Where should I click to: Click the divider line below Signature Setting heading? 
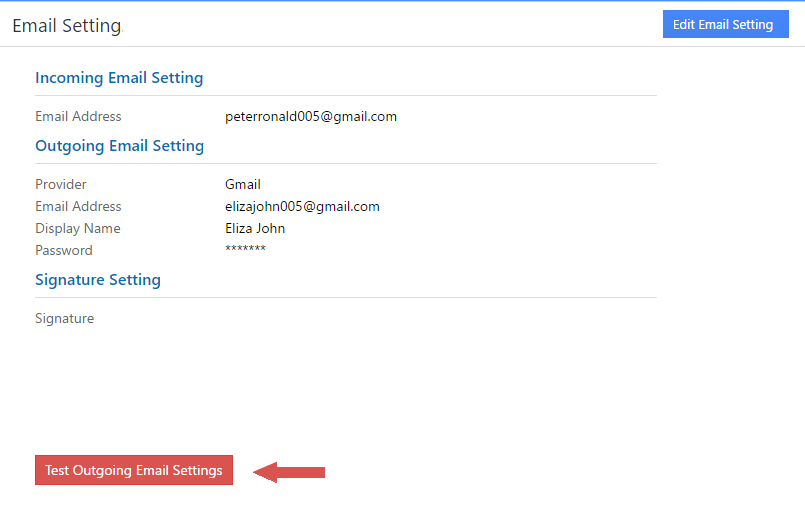click(x=346, y=297)
